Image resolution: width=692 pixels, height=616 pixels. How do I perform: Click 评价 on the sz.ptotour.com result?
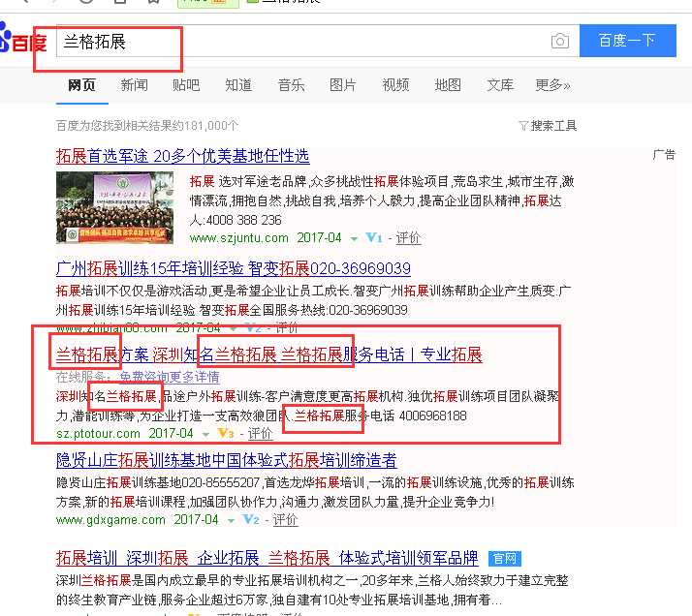[x=260, y=434]
